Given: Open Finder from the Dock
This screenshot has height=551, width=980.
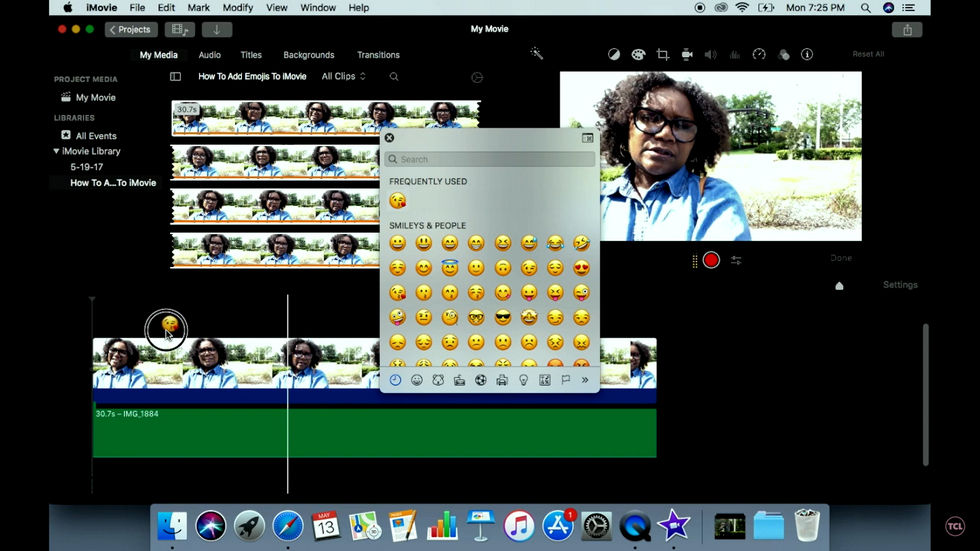Looking at the screenshot, I should [172, 525].
